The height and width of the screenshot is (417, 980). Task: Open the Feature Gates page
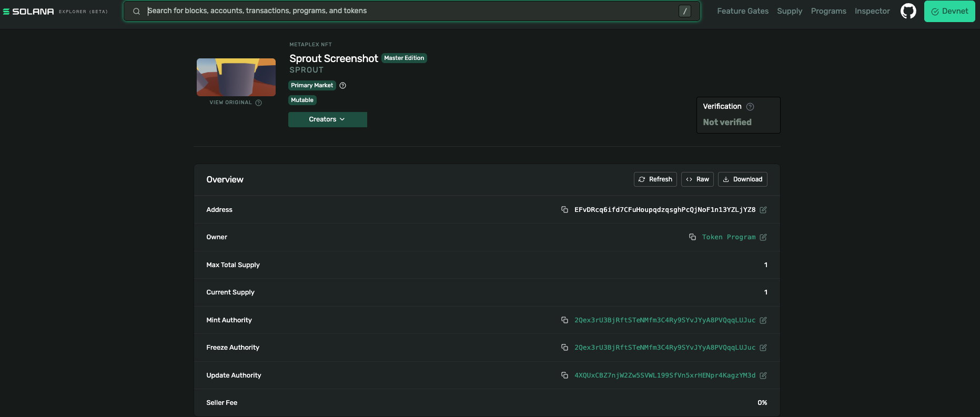[x=743, y=11]
